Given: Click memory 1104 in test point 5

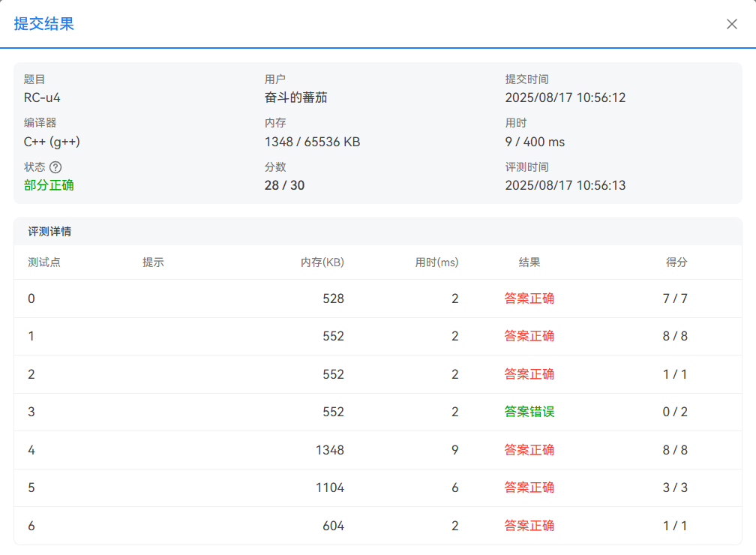Looking at the screenshot, I should point(330,487).
